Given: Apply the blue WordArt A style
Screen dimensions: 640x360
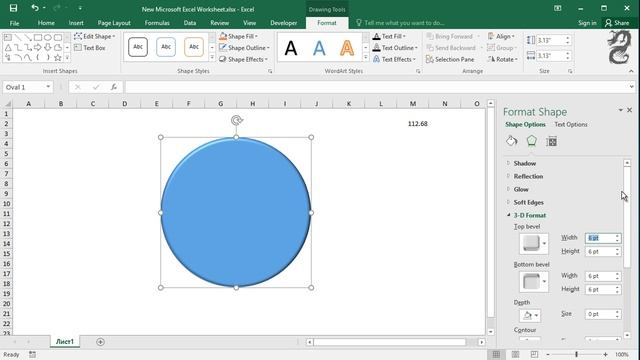Looking at the screenshot, I should (x=319, y=48).
